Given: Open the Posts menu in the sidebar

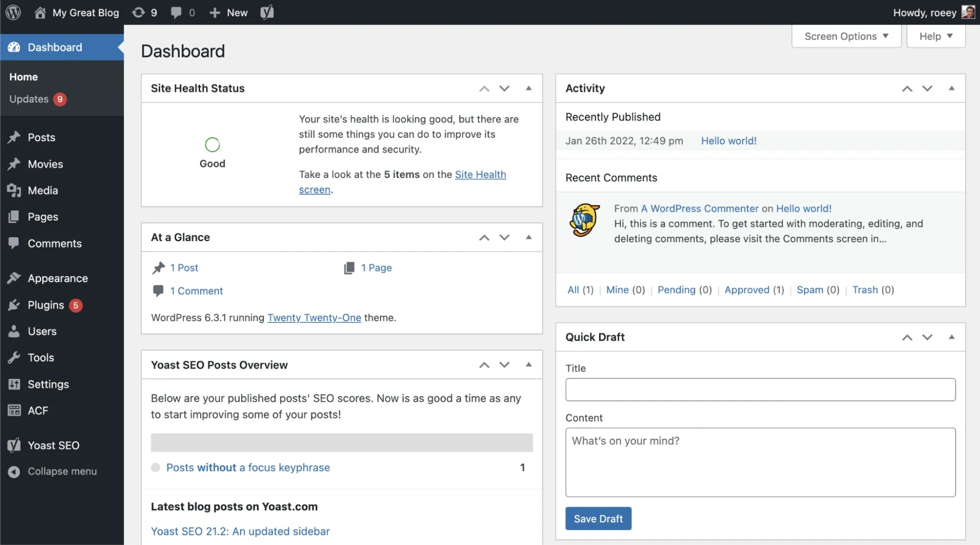Looking at the screenshot, I should (x=41, y=137).
